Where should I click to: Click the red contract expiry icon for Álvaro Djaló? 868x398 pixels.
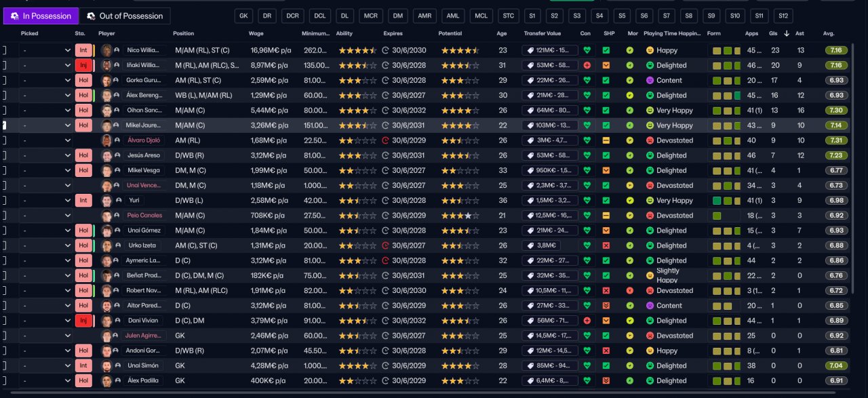click(386, 140)
